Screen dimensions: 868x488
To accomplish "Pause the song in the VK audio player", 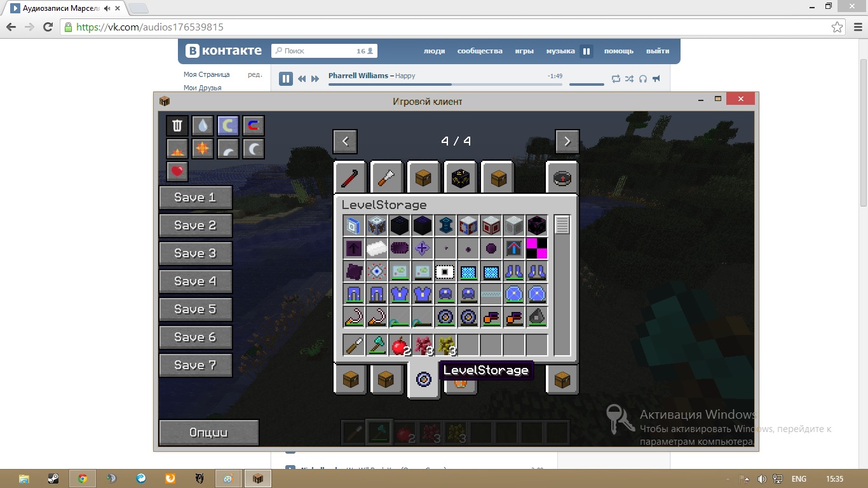I will pyautogui.click(x=286, y=79).
